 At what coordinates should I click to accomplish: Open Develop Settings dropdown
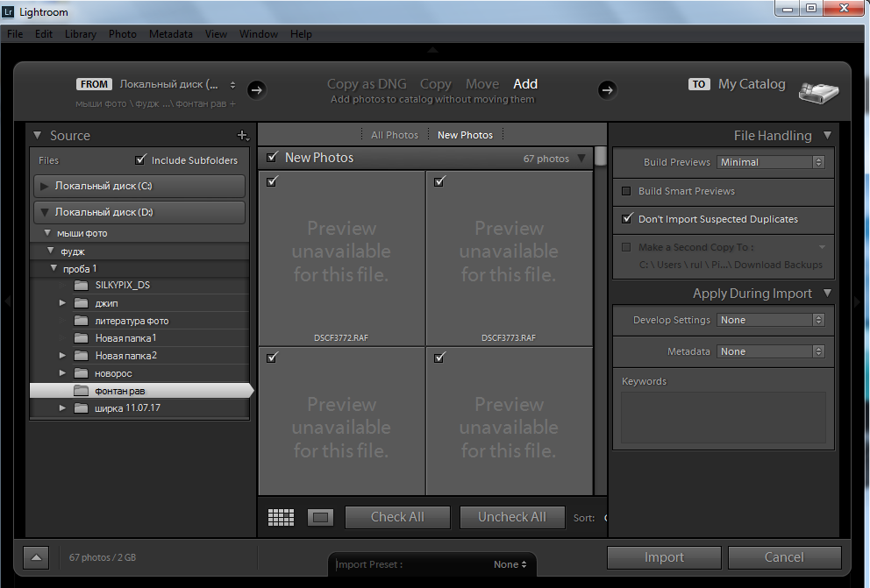tap(771, 320)
